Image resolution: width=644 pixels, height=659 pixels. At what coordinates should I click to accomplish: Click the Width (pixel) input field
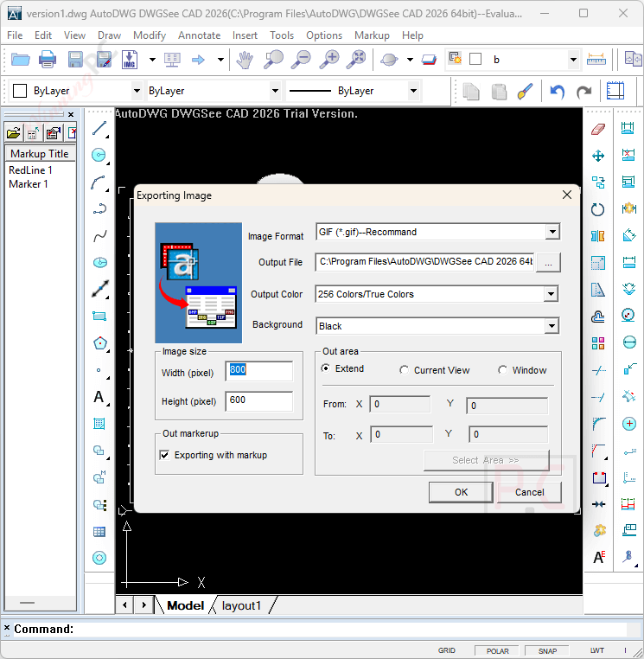coord(258,371)
